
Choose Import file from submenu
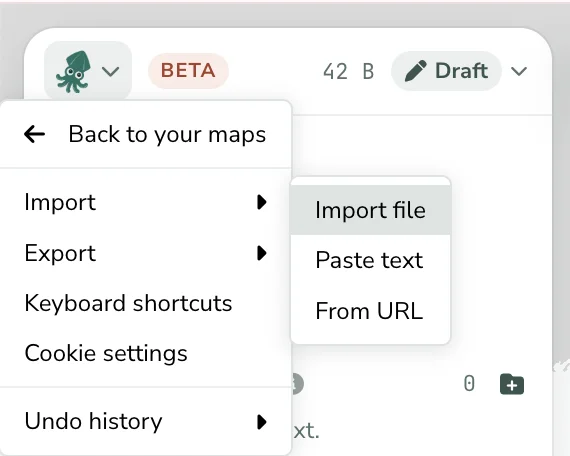click(x=370, y=210)
